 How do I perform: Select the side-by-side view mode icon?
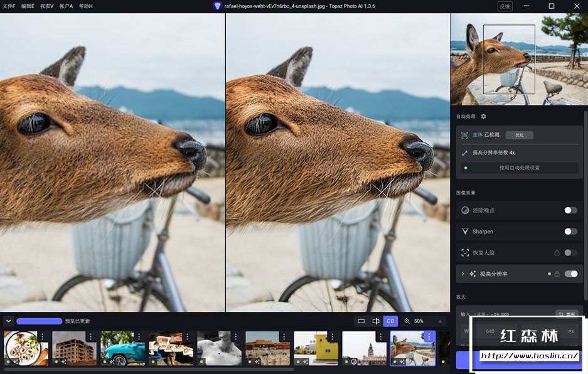[x=390, y=321]
